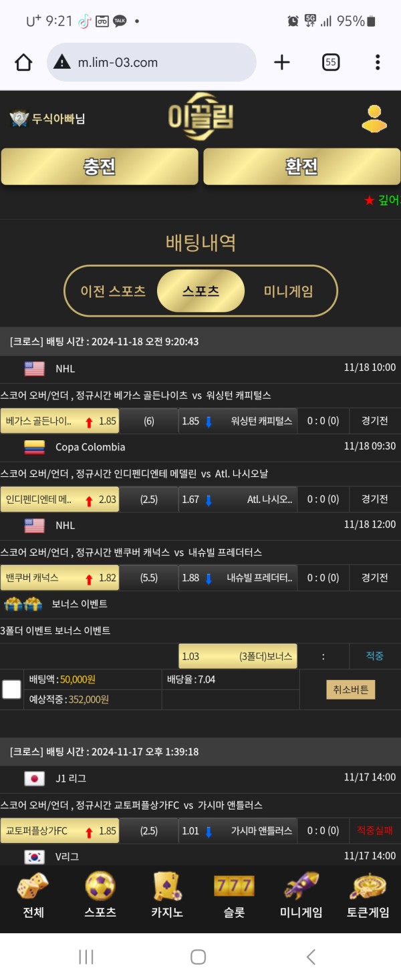Tap the Android back navigation button
401x980 pixels.
click(311, 957)
